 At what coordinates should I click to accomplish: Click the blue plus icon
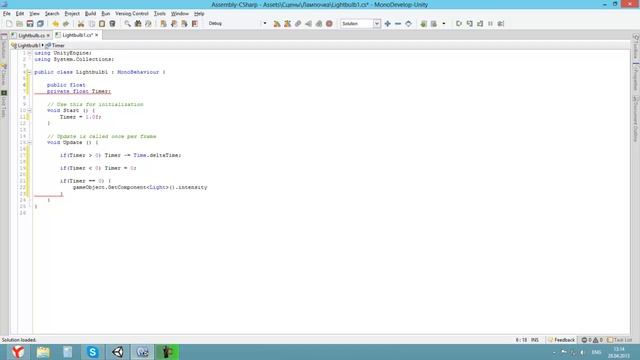pyautogui.click(x=387, y=24)
